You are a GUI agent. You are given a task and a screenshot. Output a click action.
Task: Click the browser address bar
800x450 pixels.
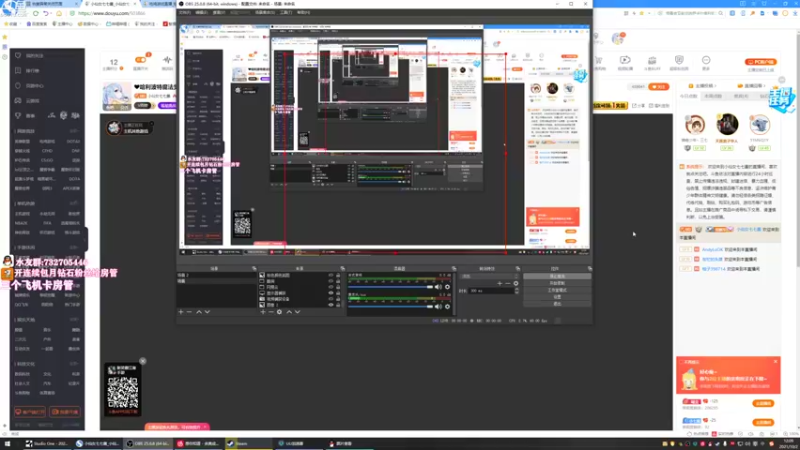click(110, 13)
